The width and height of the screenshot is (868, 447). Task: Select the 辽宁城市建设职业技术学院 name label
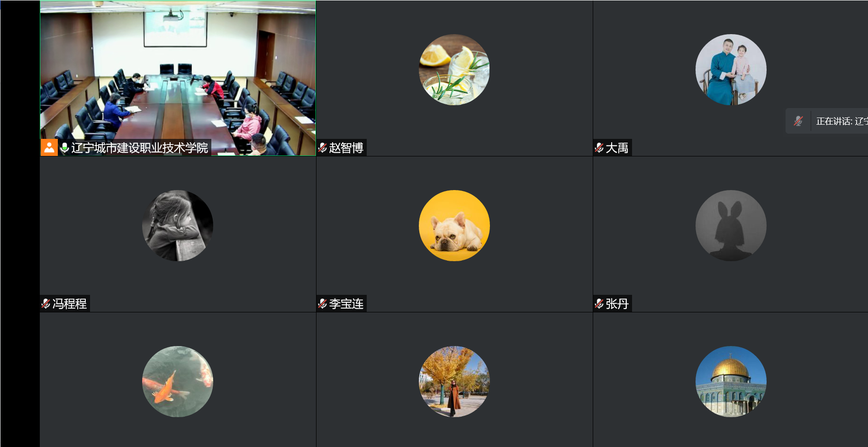[140, 148]
